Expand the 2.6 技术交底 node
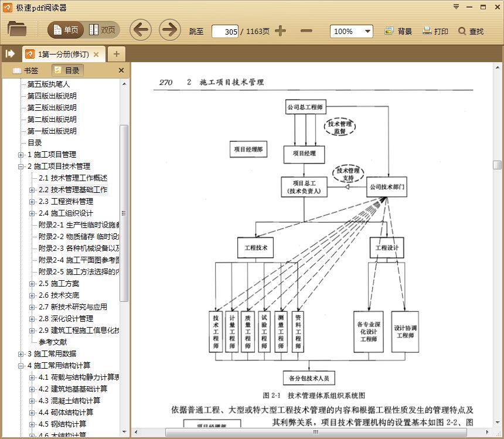Viewport: 504px width, 439px height. click(32, 295)
